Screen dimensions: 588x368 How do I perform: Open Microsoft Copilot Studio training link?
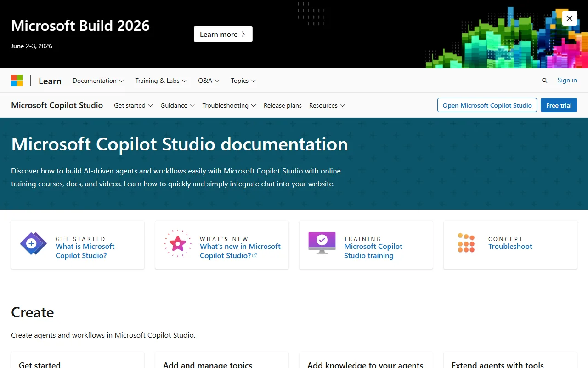[373, 251]
